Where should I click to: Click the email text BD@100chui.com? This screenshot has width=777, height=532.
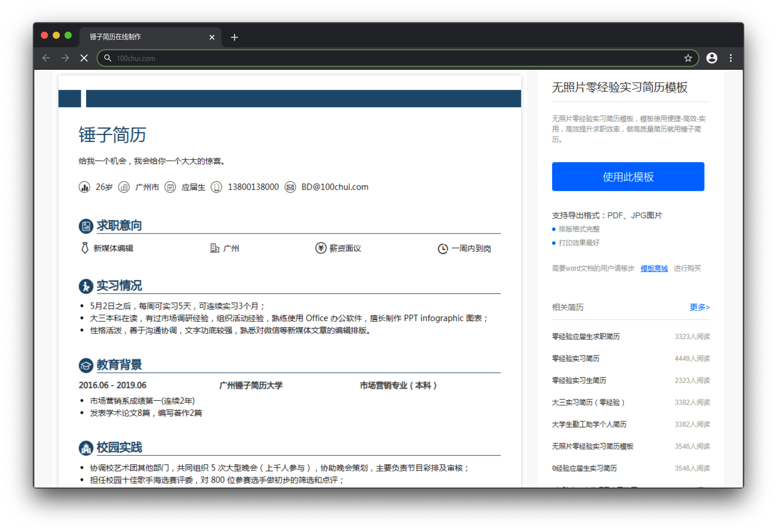pos(335,187)
